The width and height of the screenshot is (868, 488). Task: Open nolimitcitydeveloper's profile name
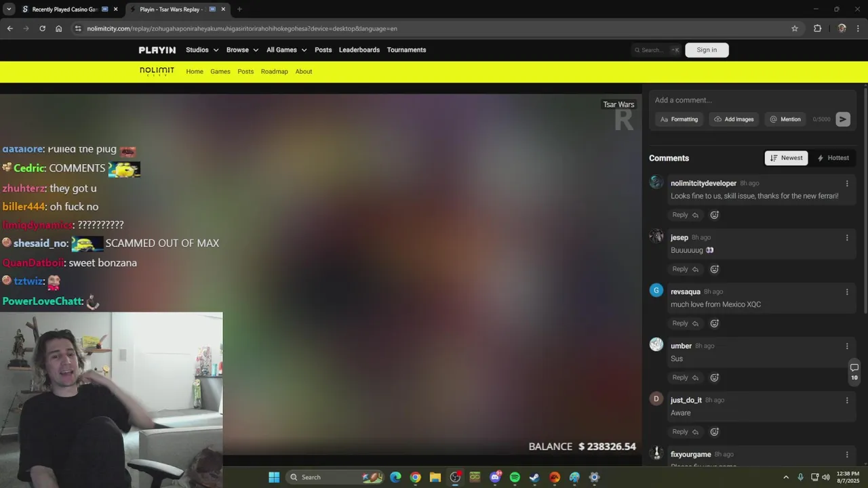coord(703,184)
